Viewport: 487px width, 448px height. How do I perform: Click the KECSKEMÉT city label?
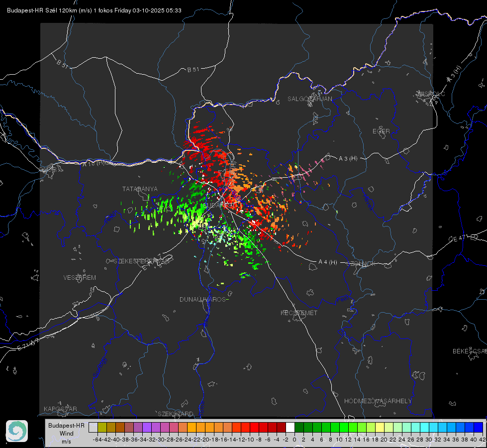coord(299,313)
